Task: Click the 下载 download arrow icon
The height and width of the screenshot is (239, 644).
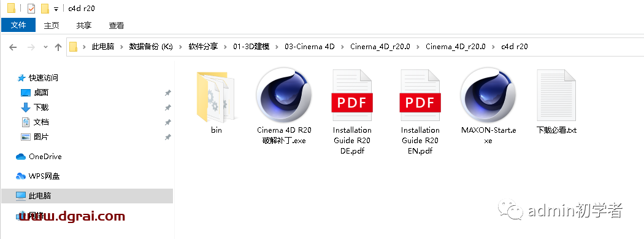Action: (x=26, y=108)
